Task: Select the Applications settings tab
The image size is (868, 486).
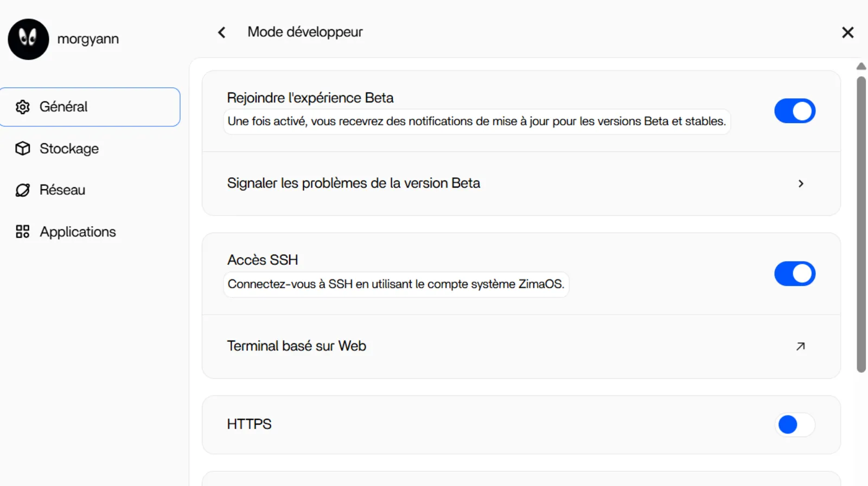Action: (x=78, y=232)
